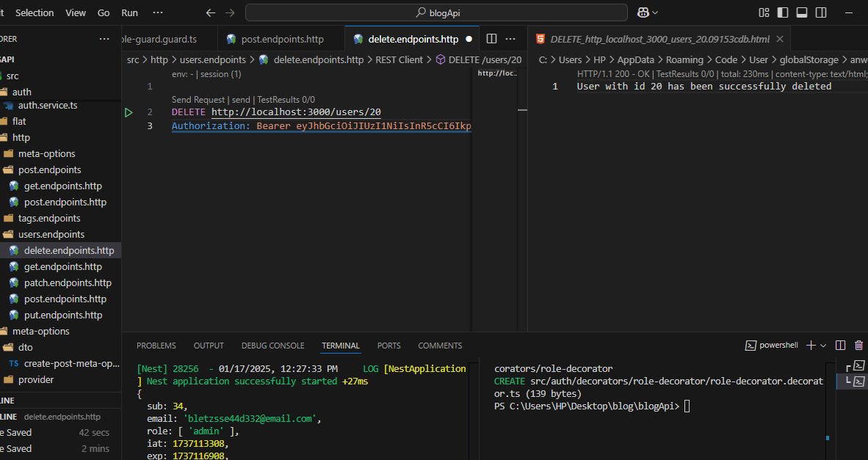Open the users.endpoints breadcrumb dropdown
The image size is (868, 460).
coord(213,59)
